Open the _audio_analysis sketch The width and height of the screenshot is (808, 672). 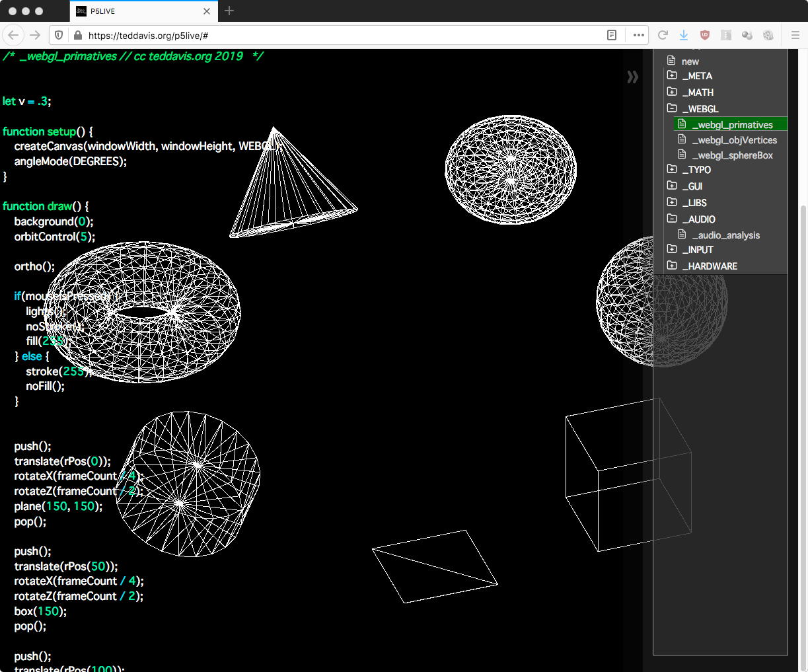(725, 235)
